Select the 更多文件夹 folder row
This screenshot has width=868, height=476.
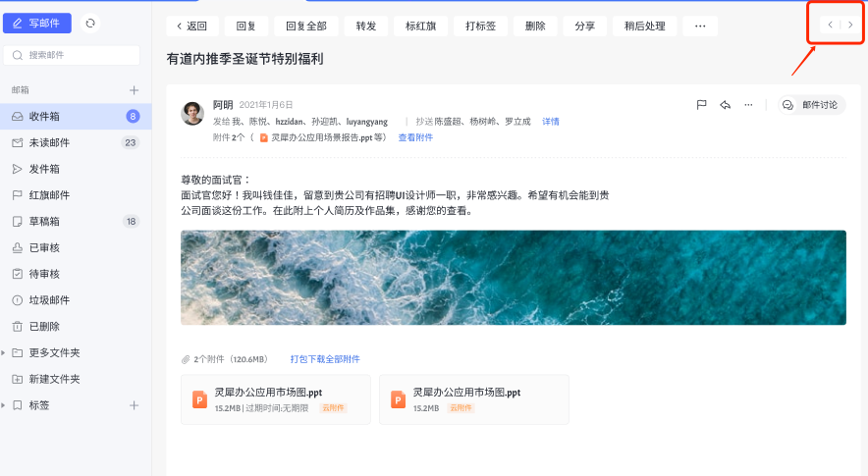(76, 352)
